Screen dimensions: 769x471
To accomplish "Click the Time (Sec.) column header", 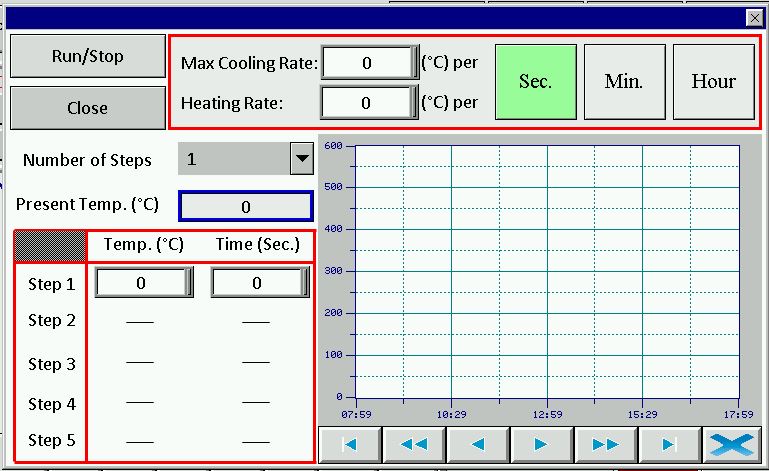I will (x=258, y=244).
